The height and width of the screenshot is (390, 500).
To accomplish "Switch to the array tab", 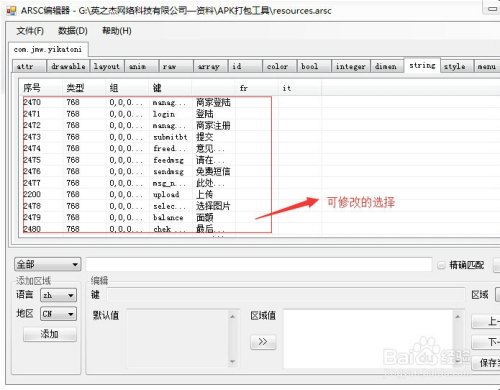I will (210, 66).
